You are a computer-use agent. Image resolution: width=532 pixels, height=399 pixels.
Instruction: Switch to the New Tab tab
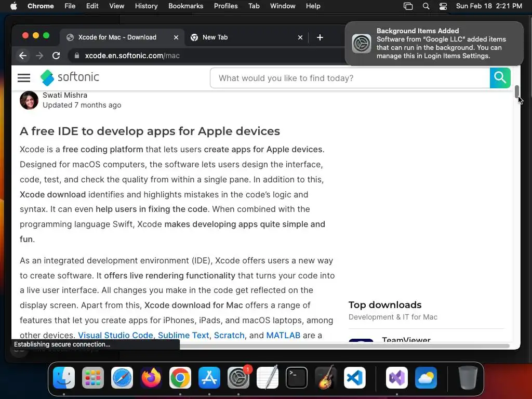coord(215,37)
